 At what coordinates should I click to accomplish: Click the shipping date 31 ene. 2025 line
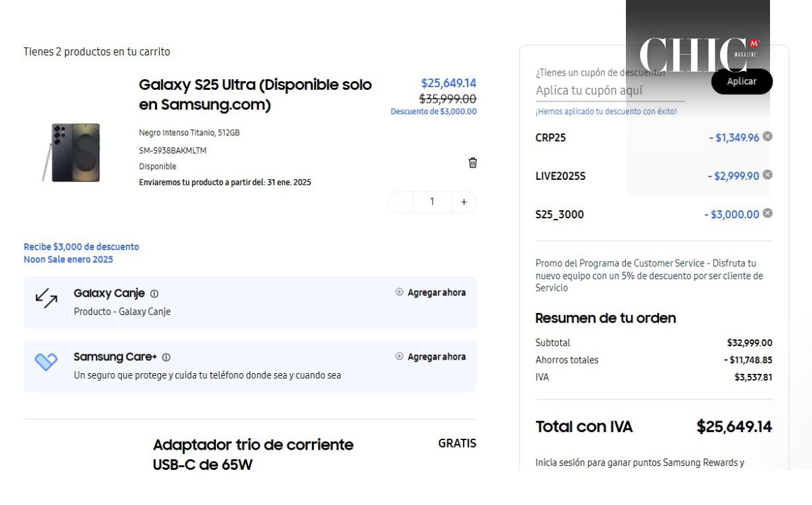tap(225, 183)
